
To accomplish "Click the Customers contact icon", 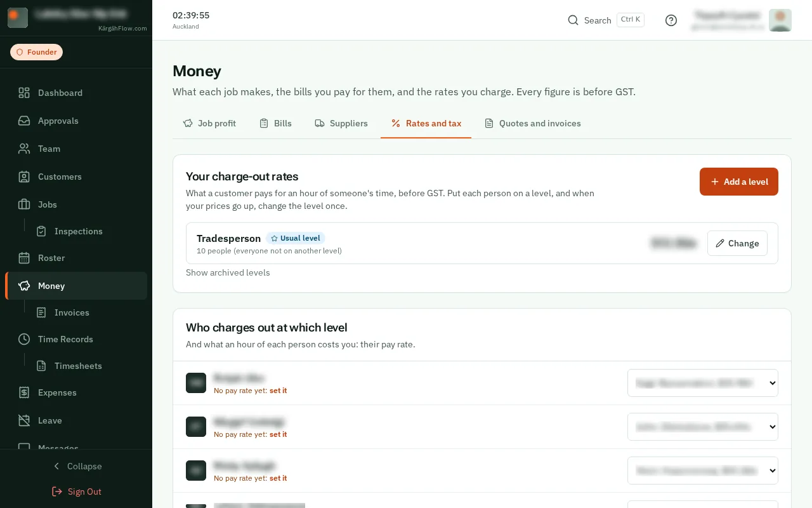I will coord(24,177).
